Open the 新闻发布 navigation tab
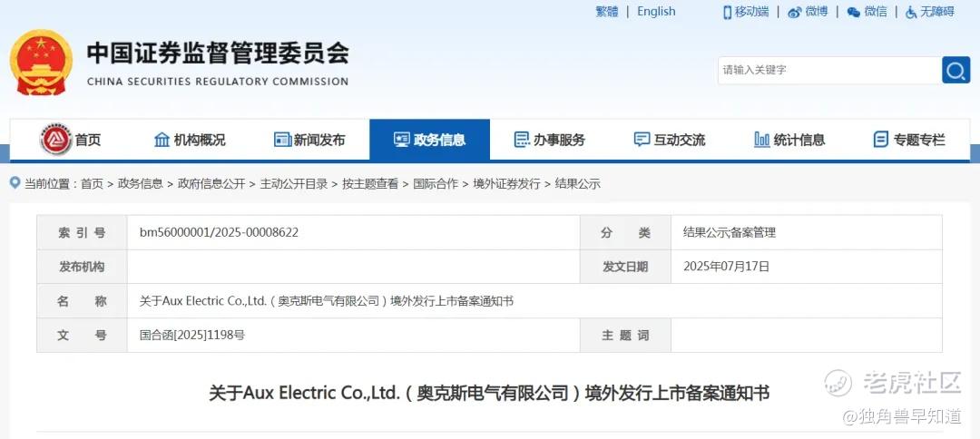 309,140
